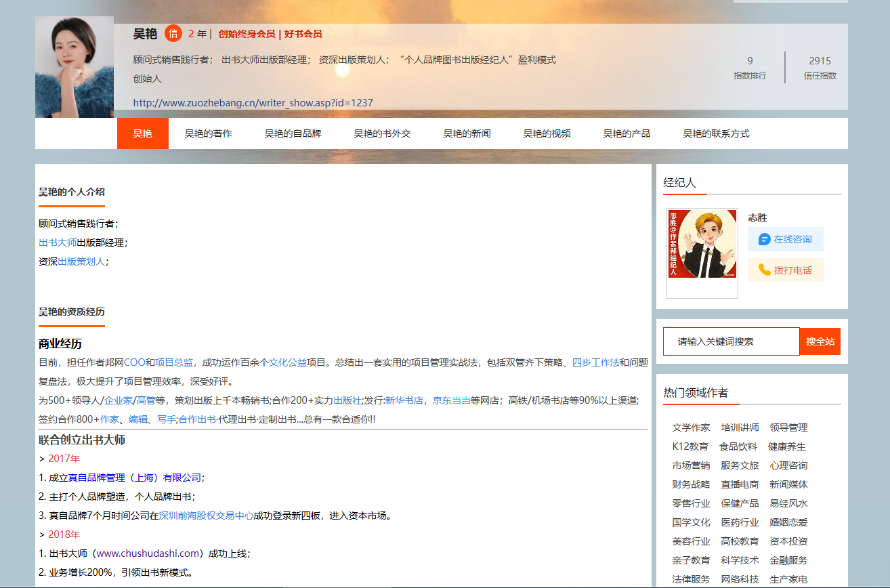
Task: Open the 文学作家 category link
Action: [691, 427]
